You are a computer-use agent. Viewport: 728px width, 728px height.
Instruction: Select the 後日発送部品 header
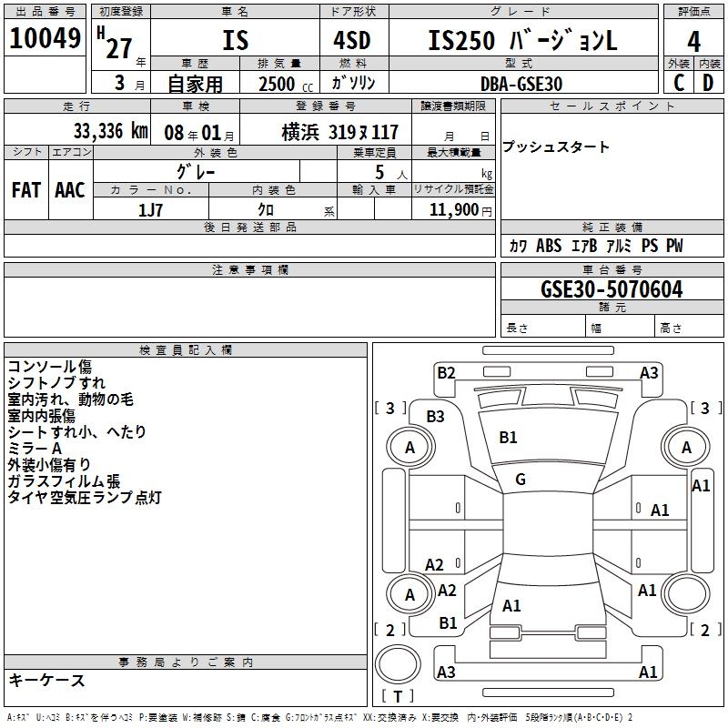pyautogui.click(x=249, y=227)
